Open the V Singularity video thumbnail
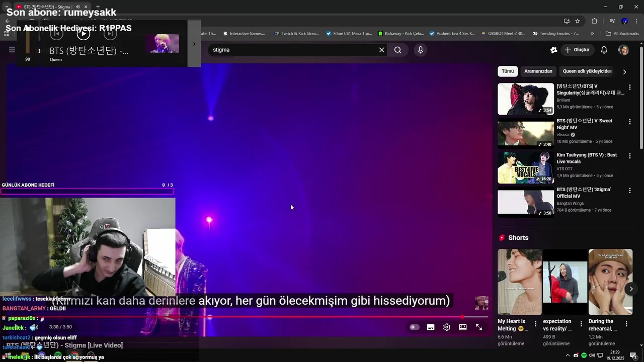 pyautogui.click(x=526, y=99)
